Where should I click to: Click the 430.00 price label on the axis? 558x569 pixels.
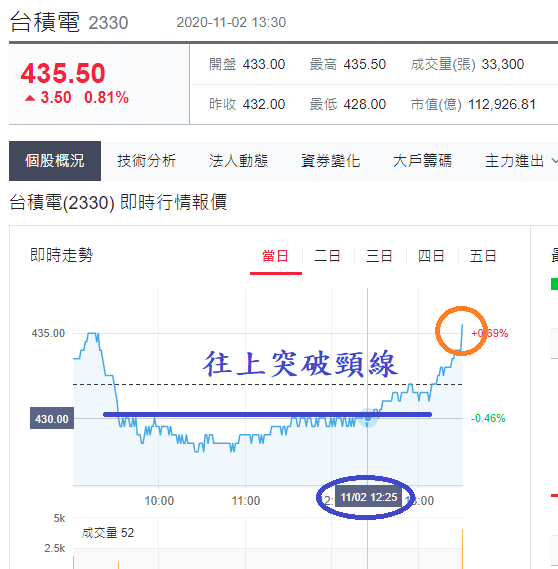coord(52,418)
